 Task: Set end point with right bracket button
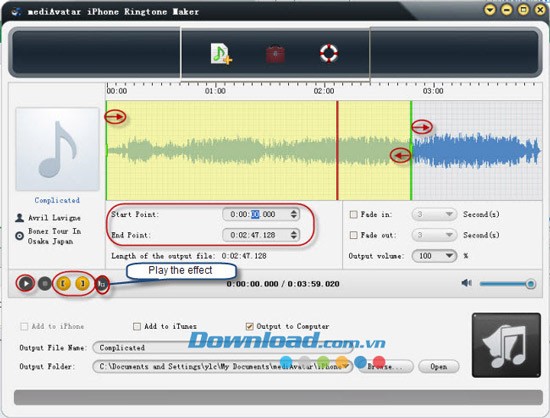(82, 283)
